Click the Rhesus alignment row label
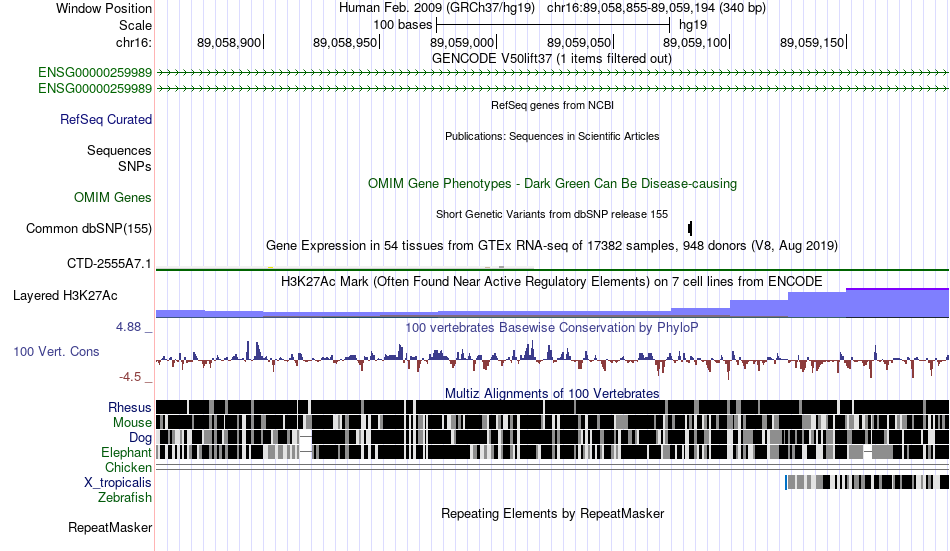 pos(130,407)
